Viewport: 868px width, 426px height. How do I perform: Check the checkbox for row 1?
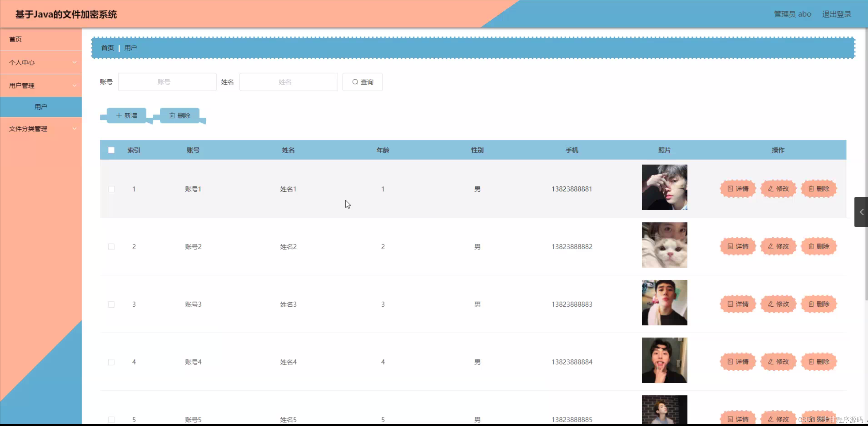click(x=111, y=189)
